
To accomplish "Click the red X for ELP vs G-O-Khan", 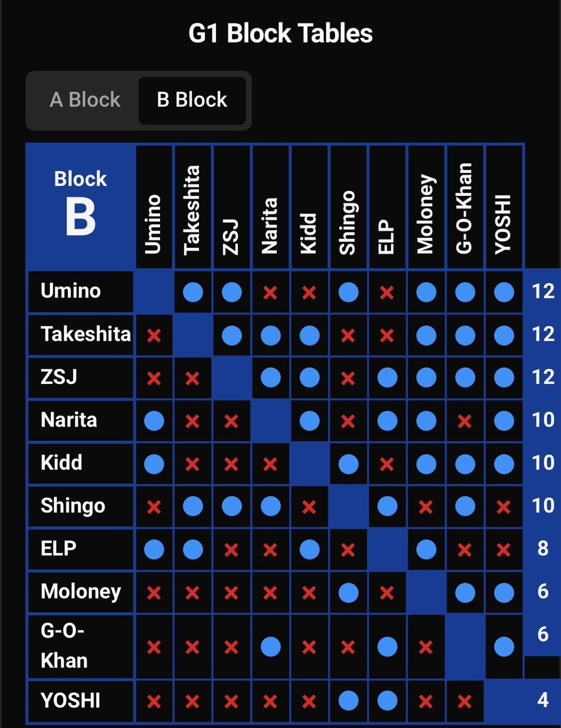I will 465,550.
